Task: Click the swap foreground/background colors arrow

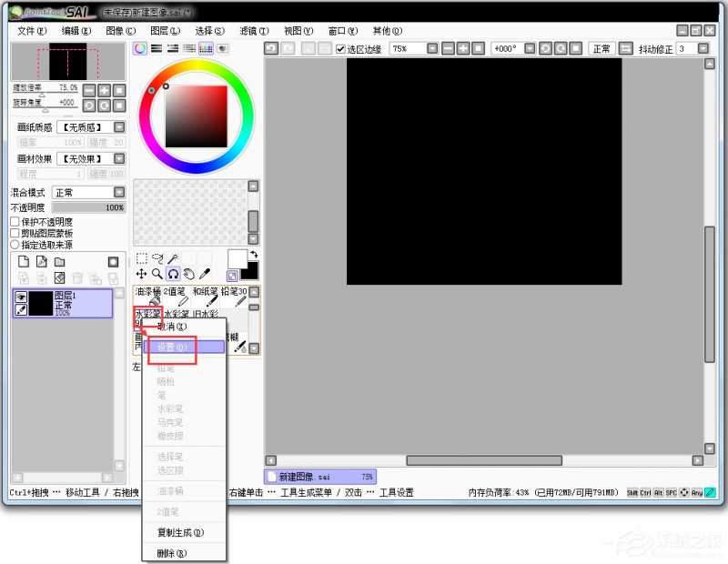Action: tap(253, 255)
